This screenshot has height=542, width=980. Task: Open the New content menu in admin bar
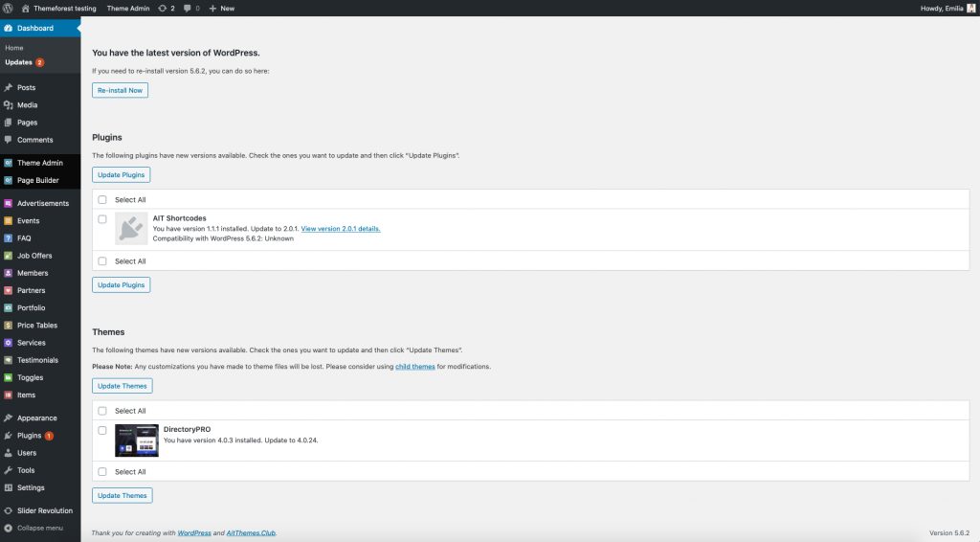(222, 8)
